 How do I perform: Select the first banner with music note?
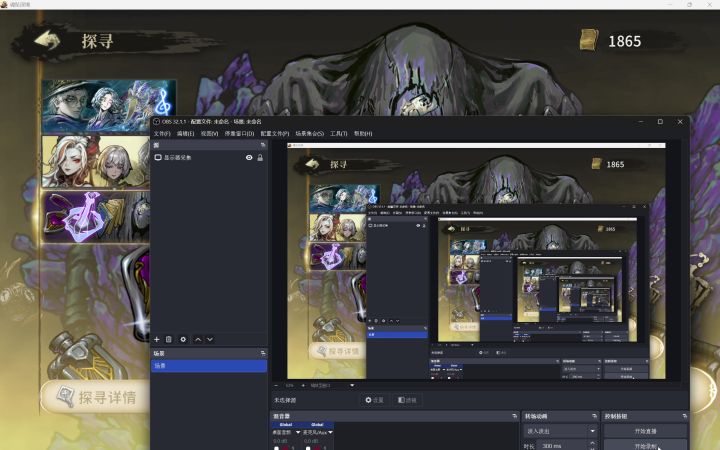pos(109,106)
